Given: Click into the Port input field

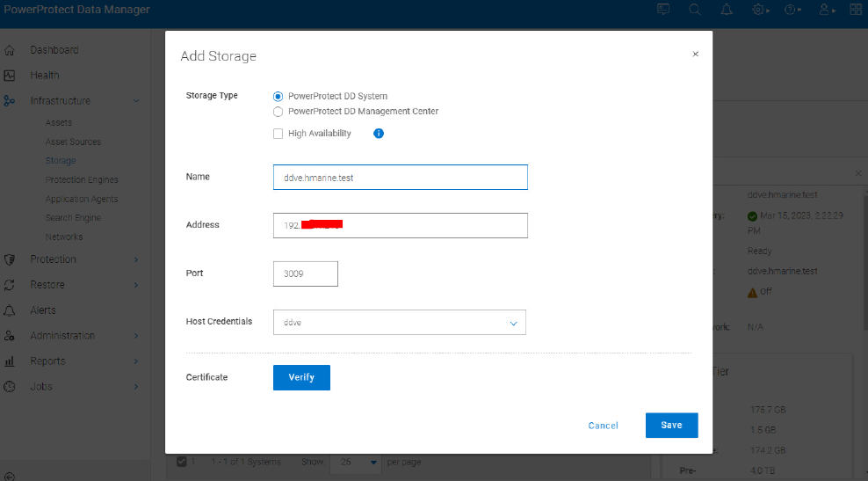Looking at the screenshot, I should pos(305,273).
